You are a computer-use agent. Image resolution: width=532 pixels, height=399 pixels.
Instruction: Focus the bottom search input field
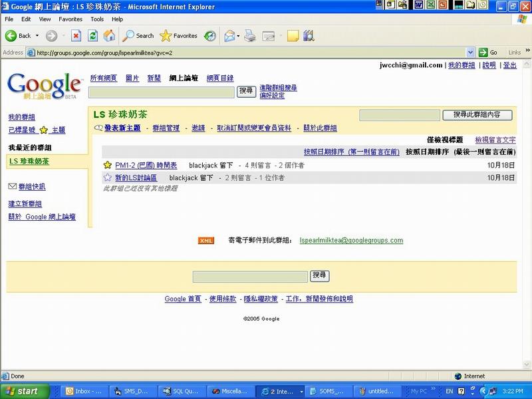[x=250, y=277]
